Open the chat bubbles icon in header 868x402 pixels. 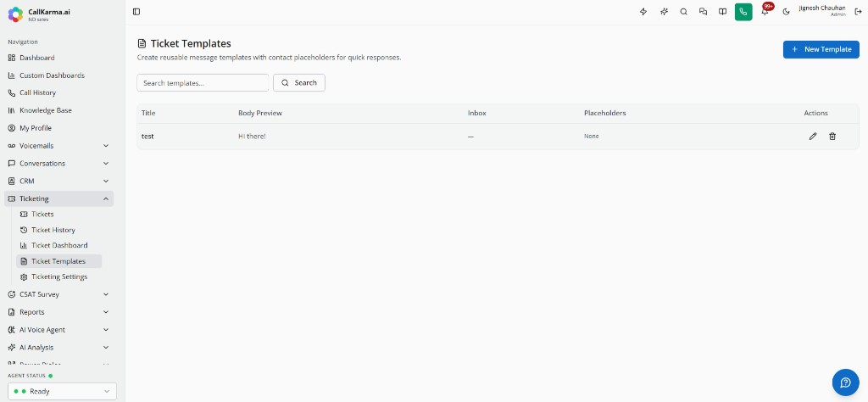point(703,12)
